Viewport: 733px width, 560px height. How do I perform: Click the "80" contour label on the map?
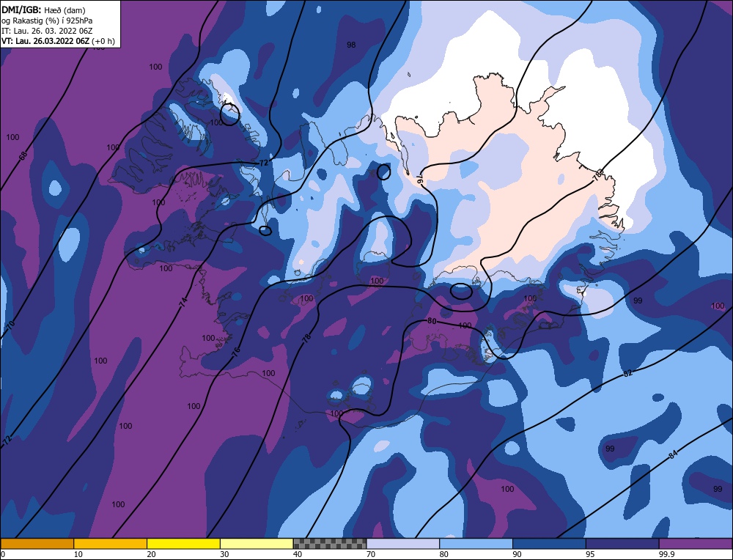tap(432, 321)
